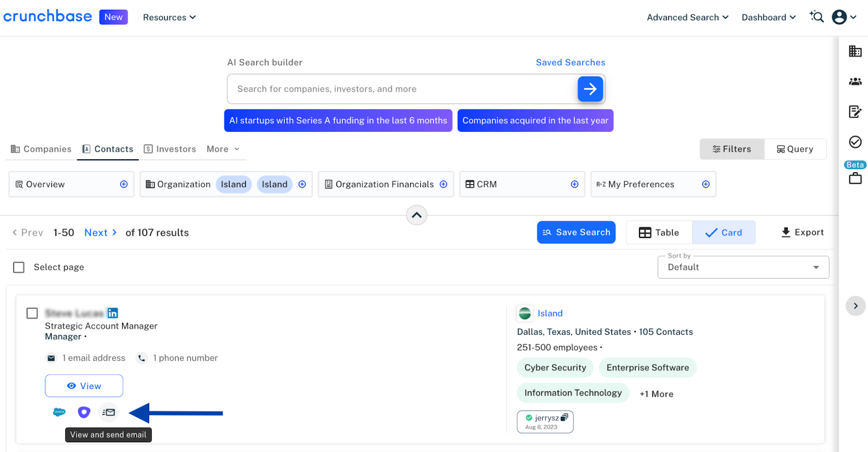Viewport: 868px width, 452px height.
Task: Open the Advanced Search dropdown
Action: point(687,17)
